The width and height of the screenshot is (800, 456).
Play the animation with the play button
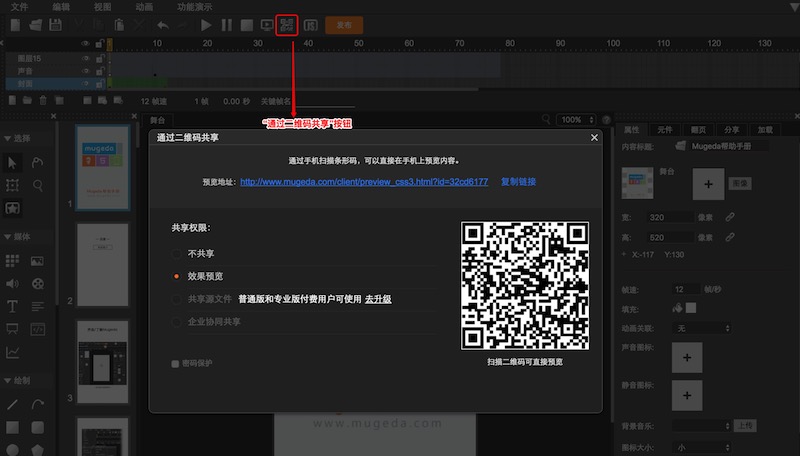(206, 25)
